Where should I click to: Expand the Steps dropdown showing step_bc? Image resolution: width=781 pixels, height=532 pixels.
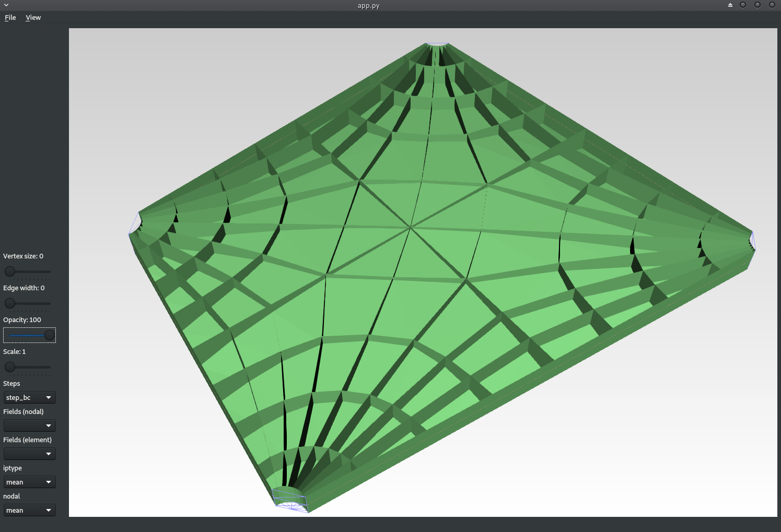point(29,398)
